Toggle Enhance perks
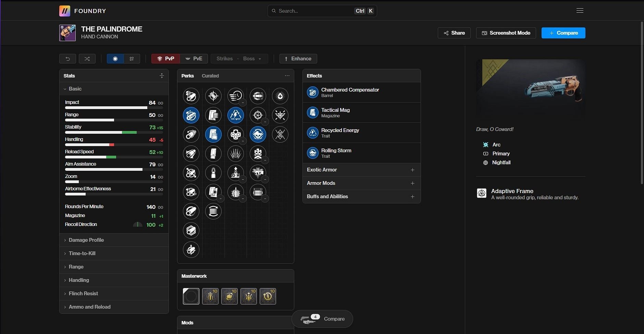Screen dimensions: 644x334 click(x=298, y=59)
